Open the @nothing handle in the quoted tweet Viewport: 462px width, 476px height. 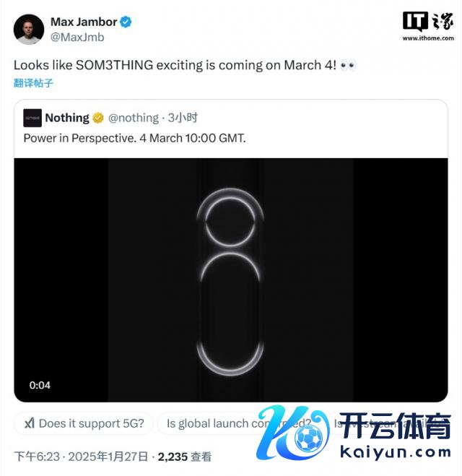(x=134, y=118)
